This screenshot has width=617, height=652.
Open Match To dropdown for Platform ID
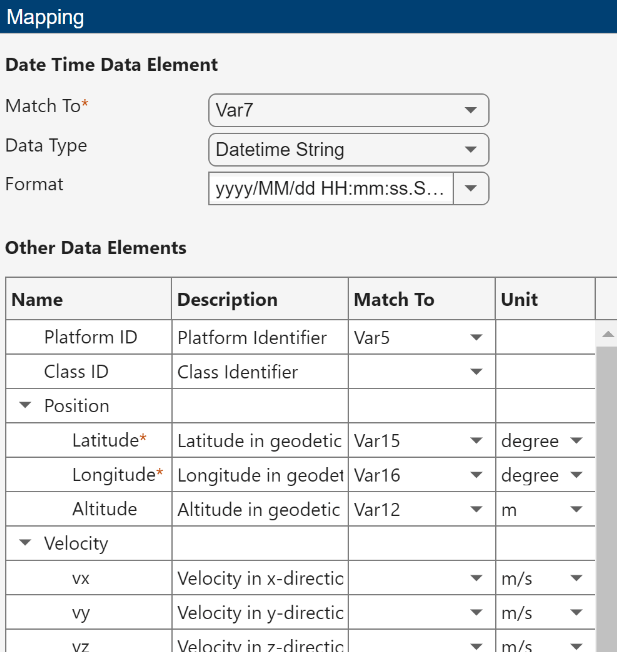(x=475, y=338)
